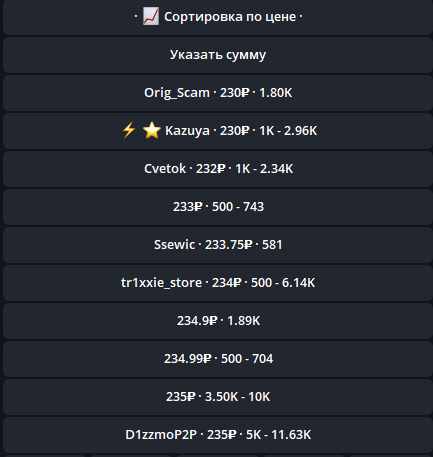
Task: Click the gold star icon beside Kazuya
Action: (x=152, y=130)
